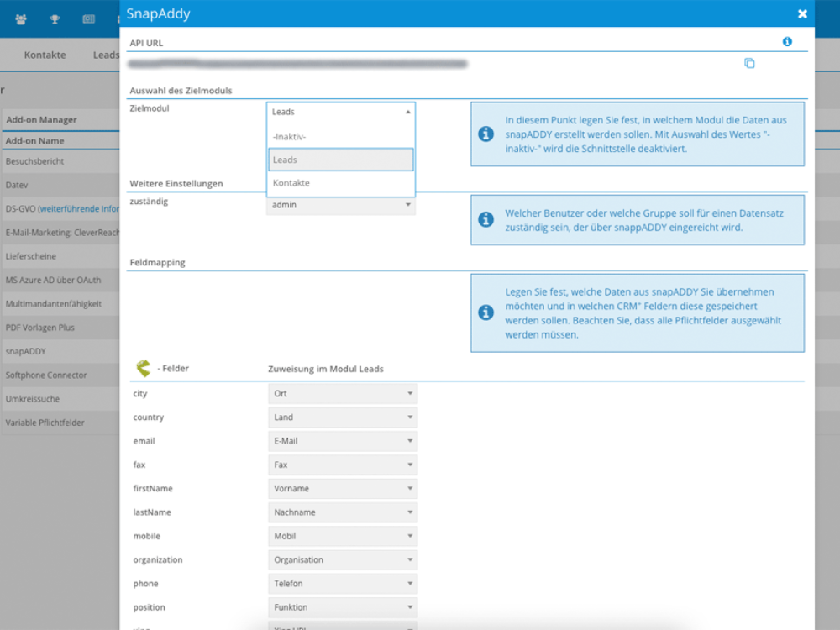The image size is (840, 630).
Task: Click info icon in Zielmodul description box
Action: 486,134
